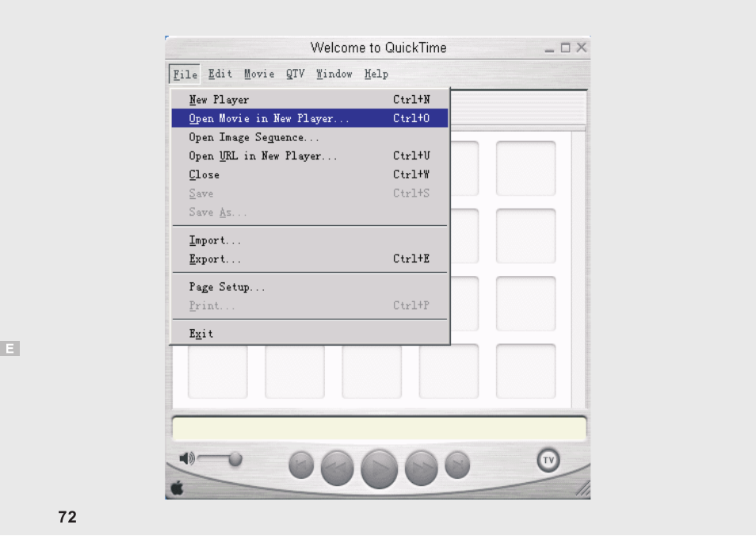Screen dimensions: 756x536
Task: Open the File menu
Action: tap(185, 75)
